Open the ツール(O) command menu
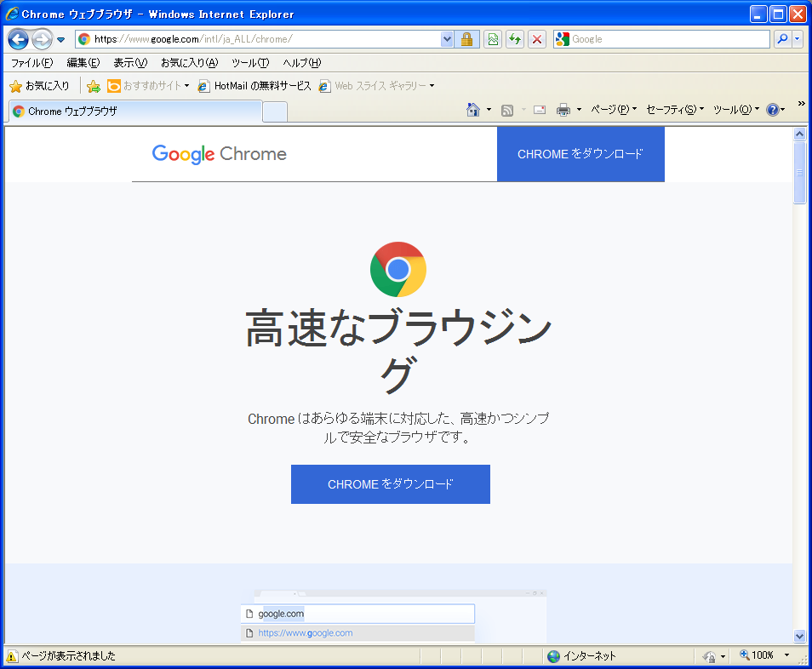 coord(735,110)
